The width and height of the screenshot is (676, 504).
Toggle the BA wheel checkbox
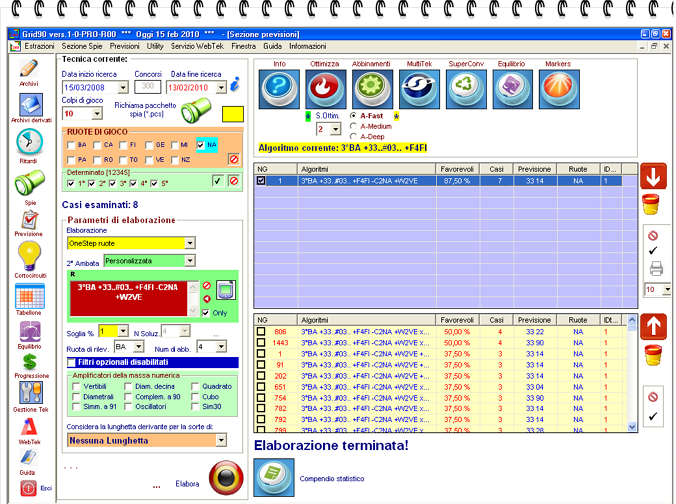[72, 145]
